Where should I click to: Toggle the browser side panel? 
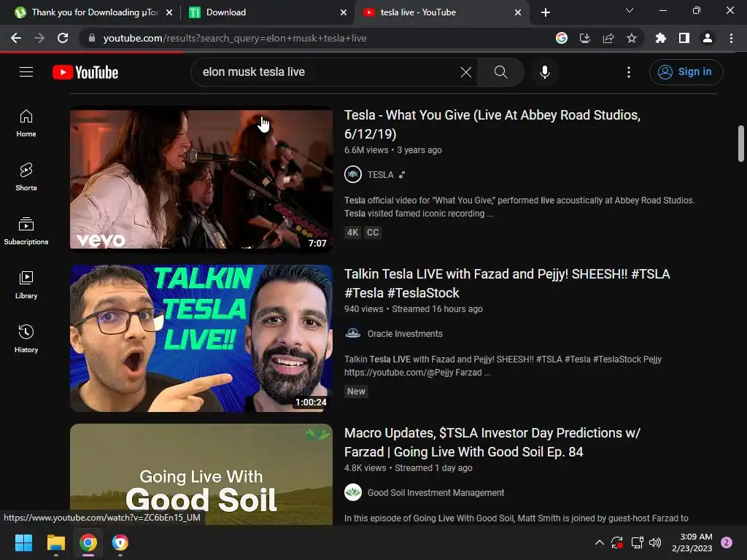[684, 38]
